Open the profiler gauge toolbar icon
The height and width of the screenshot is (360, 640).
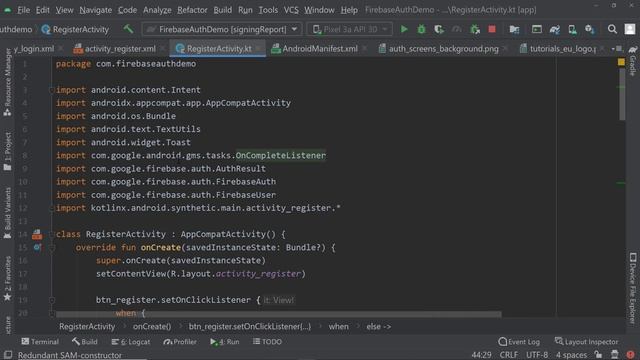[456, 29]
